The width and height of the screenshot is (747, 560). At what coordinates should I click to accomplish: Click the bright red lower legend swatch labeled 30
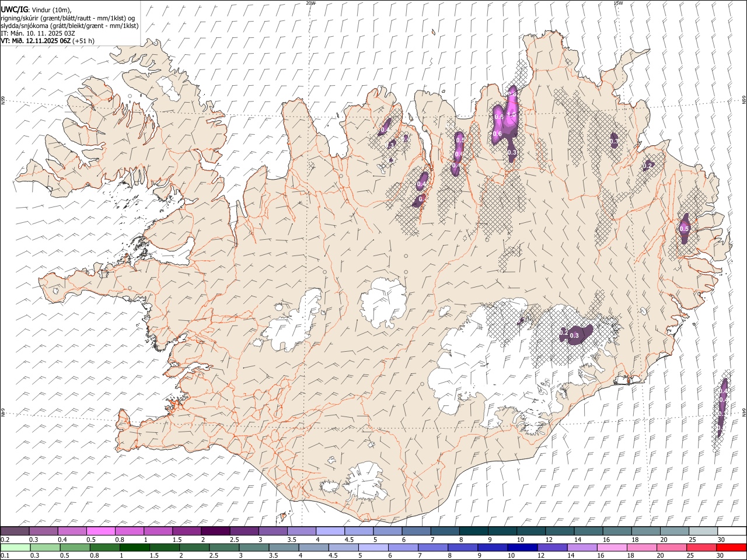coord(731,547)
